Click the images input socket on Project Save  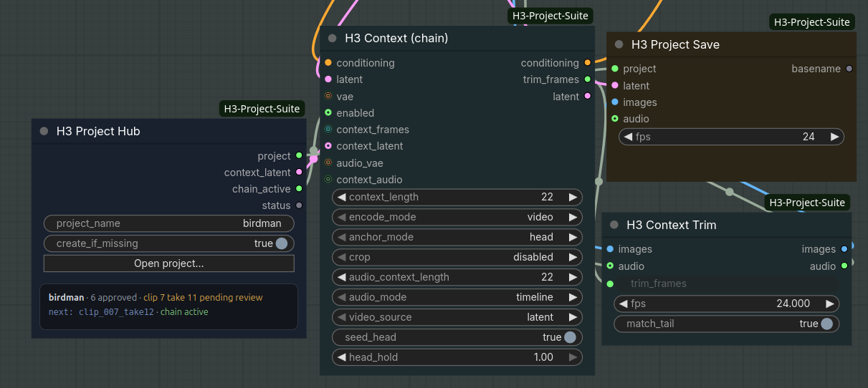[x=615, y=102]
